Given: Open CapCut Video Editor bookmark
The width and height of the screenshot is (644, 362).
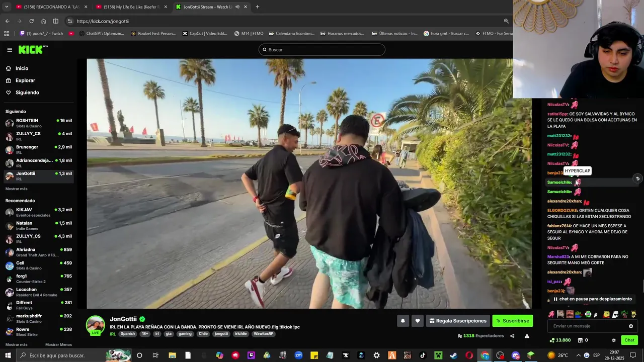Looking at the screenshot, I should pos(205,34).
